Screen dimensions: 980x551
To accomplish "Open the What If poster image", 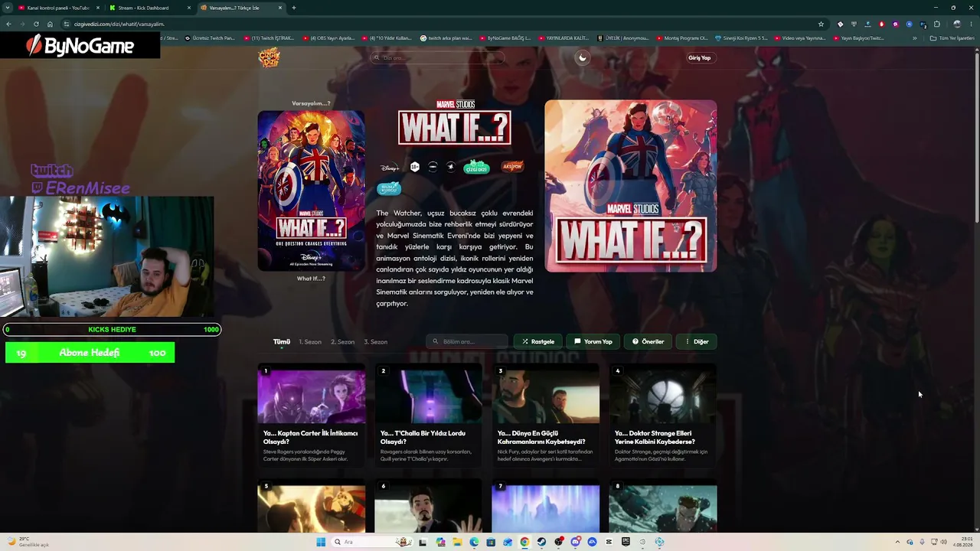I will pyautogui.click(x=312, y=191).
